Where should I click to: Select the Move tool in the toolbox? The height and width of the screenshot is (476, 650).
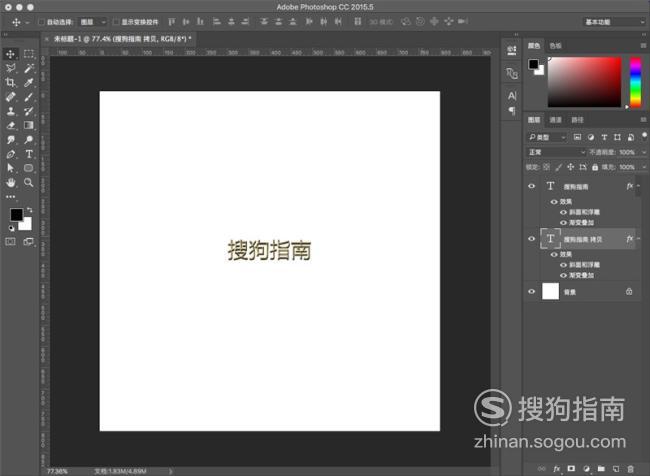point(11,54)
